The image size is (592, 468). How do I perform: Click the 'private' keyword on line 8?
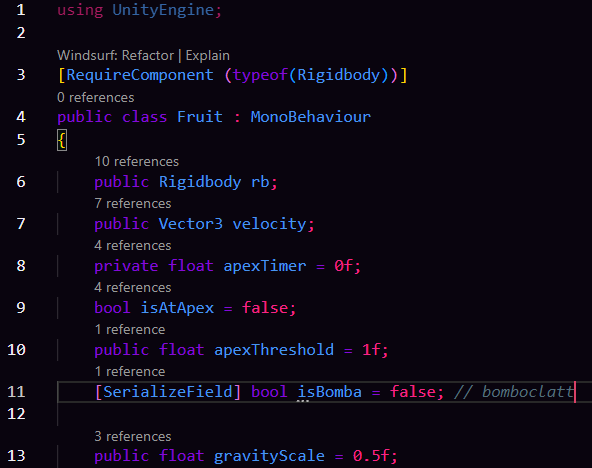click(x=126, y=266)
